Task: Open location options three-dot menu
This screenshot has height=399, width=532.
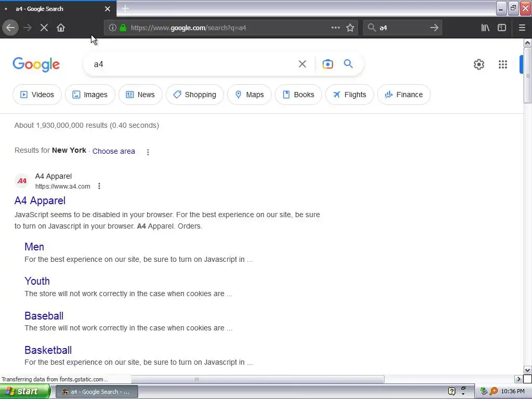Action: pyautogui.click(x=148, y=152)
